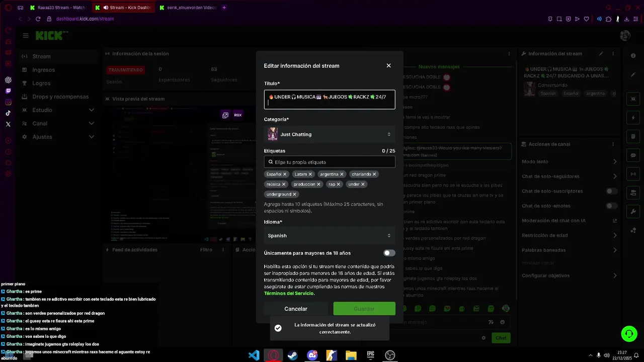Remove the under tag

click(x=363, y=184)
